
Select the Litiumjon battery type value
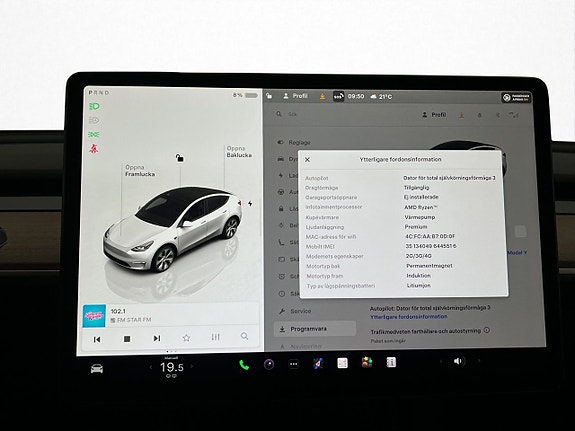419,285
